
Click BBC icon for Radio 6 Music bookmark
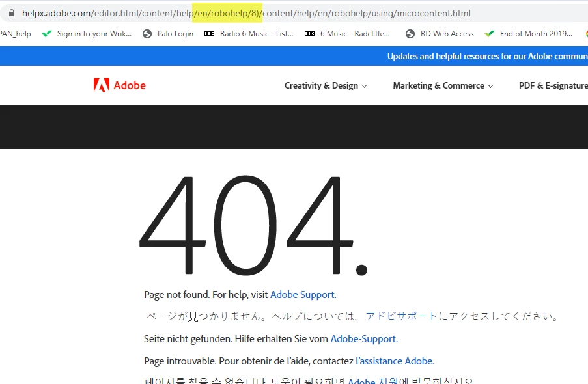pos(209,34)
